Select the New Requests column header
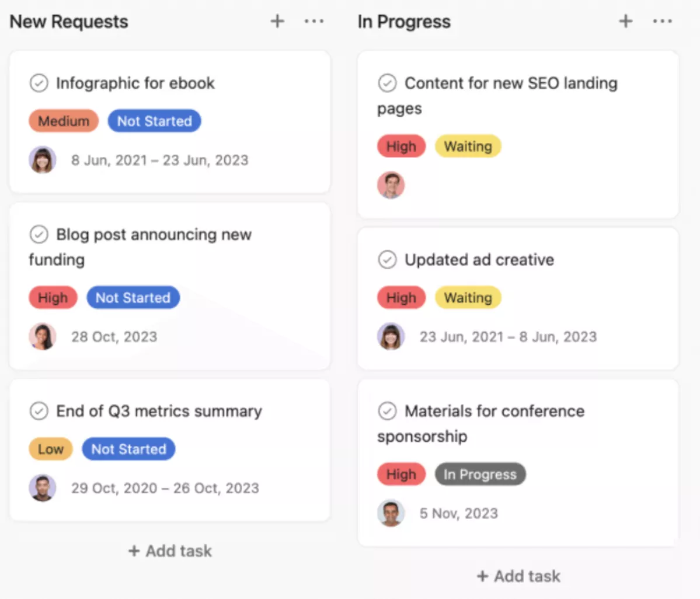Viewport: 700px width, 599px height. click(68, 21)
